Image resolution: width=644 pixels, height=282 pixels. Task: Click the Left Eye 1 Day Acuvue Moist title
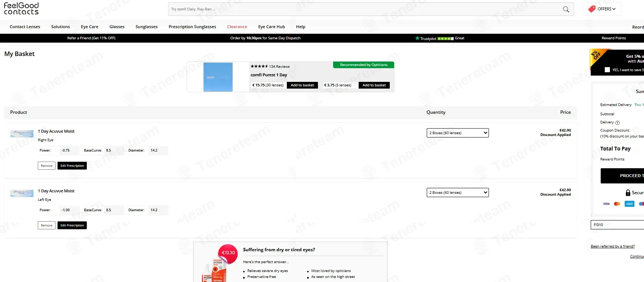point(56,191)
